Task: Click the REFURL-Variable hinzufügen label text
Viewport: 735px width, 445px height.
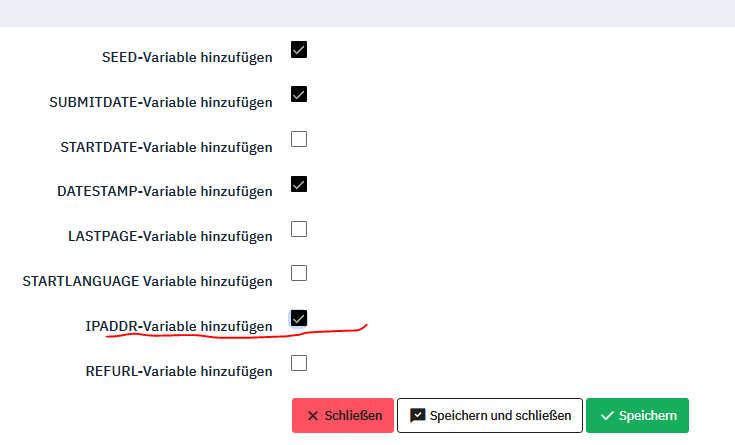Action: (x=179, y=371)
